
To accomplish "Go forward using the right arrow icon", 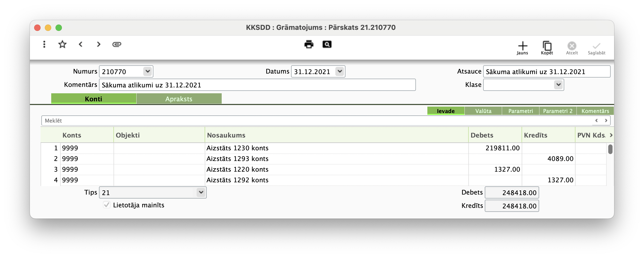I will (x=98, y=45).
